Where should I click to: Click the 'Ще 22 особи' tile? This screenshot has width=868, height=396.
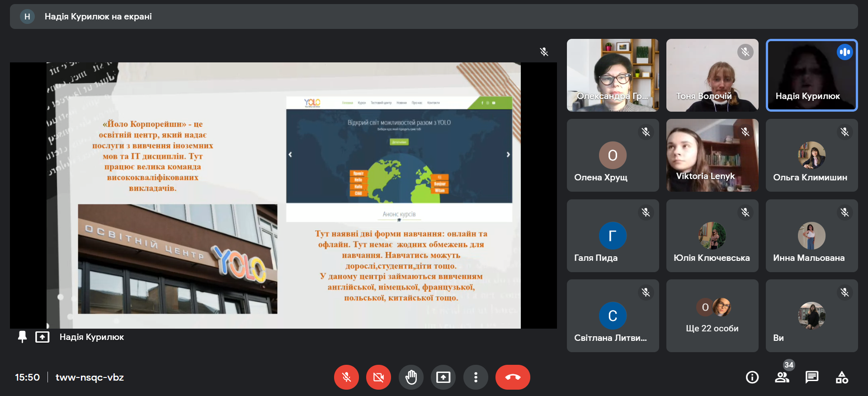tap(712, 316)
